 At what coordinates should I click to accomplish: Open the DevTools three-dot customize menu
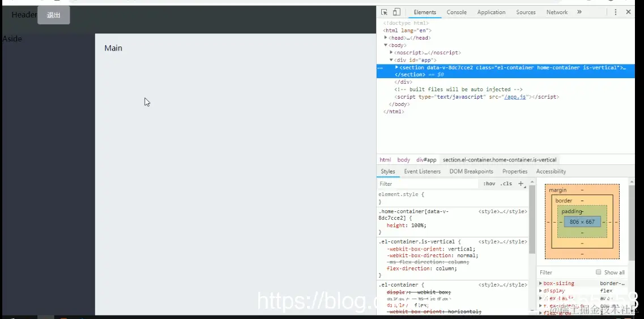coord(615,12)
